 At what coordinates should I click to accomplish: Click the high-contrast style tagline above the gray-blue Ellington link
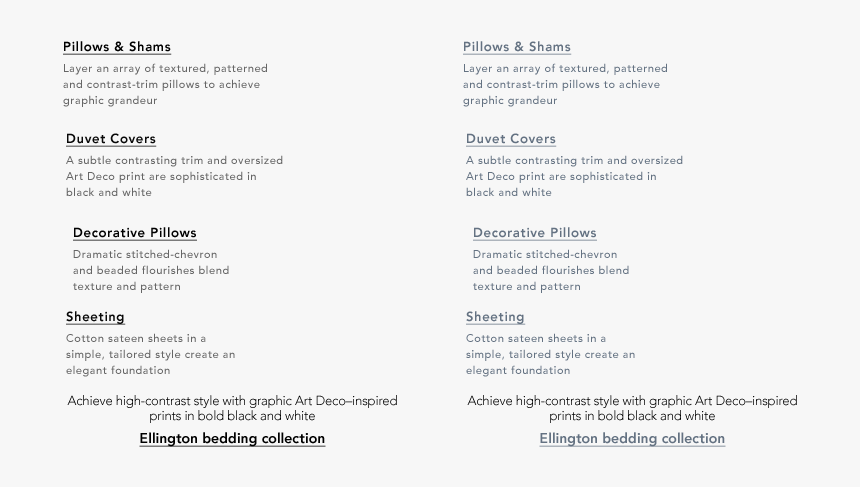[632, 408]
